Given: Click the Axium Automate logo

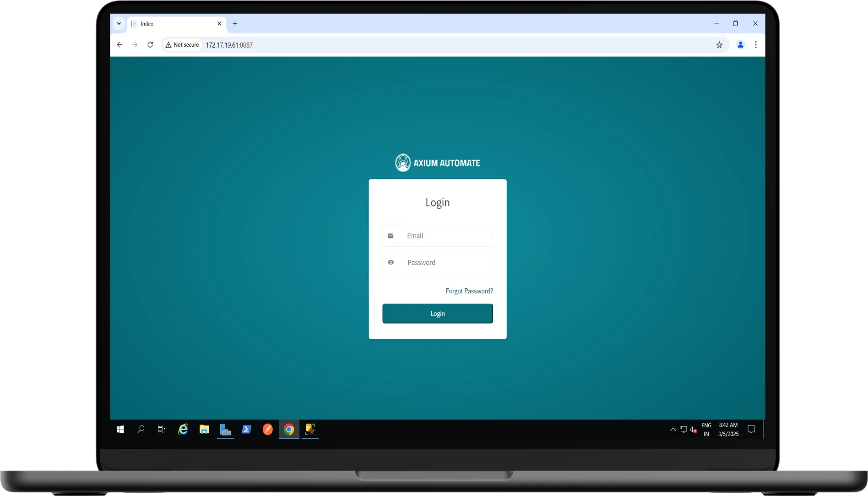Looking at the screenshot, I should [438, 163].
